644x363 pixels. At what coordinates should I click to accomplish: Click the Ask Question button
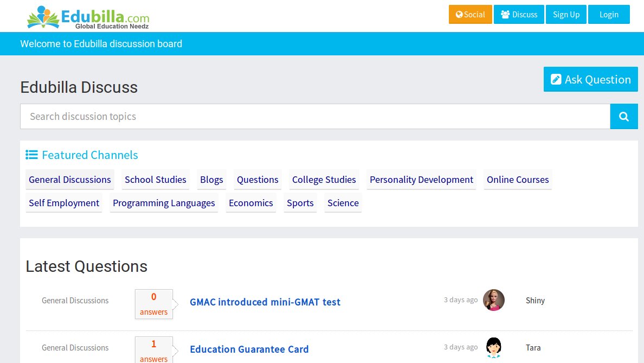tap(591, 79)
